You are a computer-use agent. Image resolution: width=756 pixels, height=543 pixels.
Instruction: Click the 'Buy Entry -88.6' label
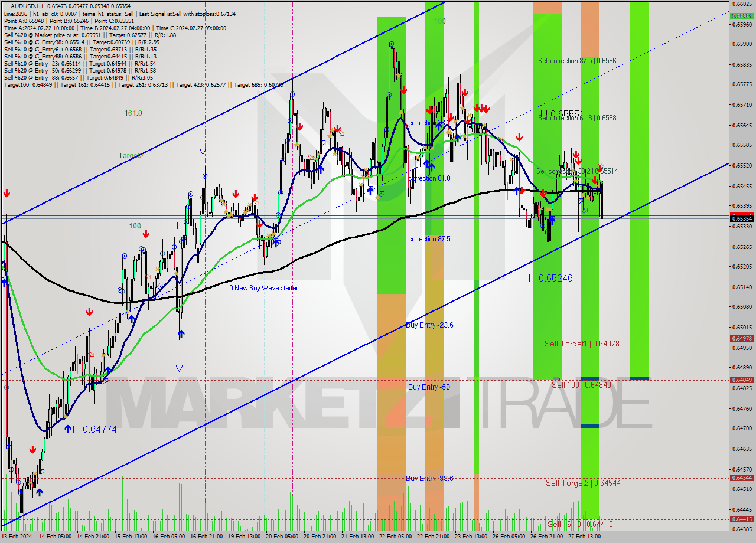(x=429, y=479)
